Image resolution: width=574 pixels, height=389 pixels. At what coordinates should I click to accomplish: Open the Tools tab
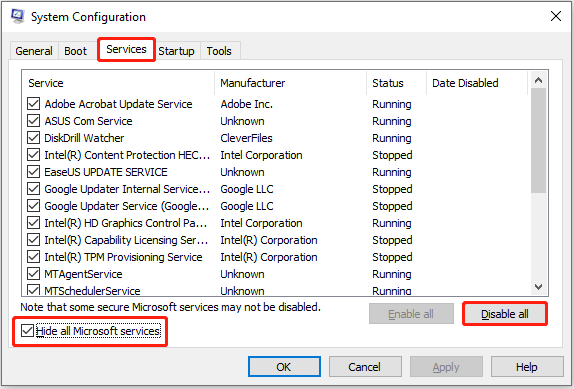(x=219, y=51)
